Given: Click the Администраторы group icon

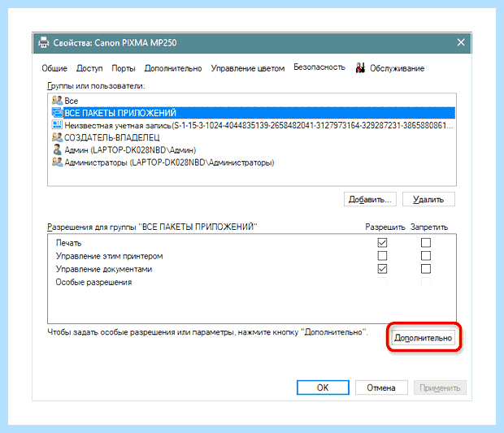Looking at the screenshot, I should tap(57, 162).
